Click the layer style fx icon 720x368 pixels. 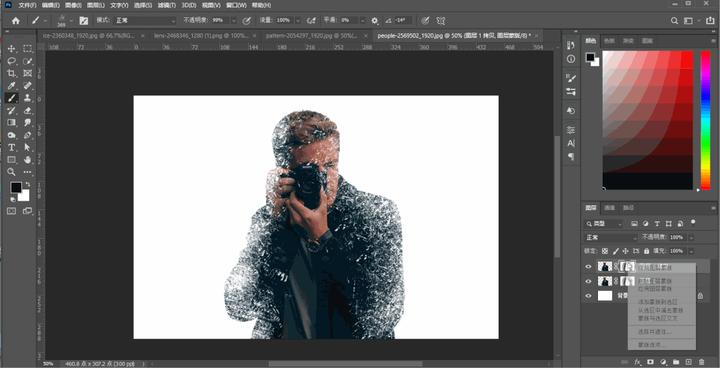click(637, 362)
